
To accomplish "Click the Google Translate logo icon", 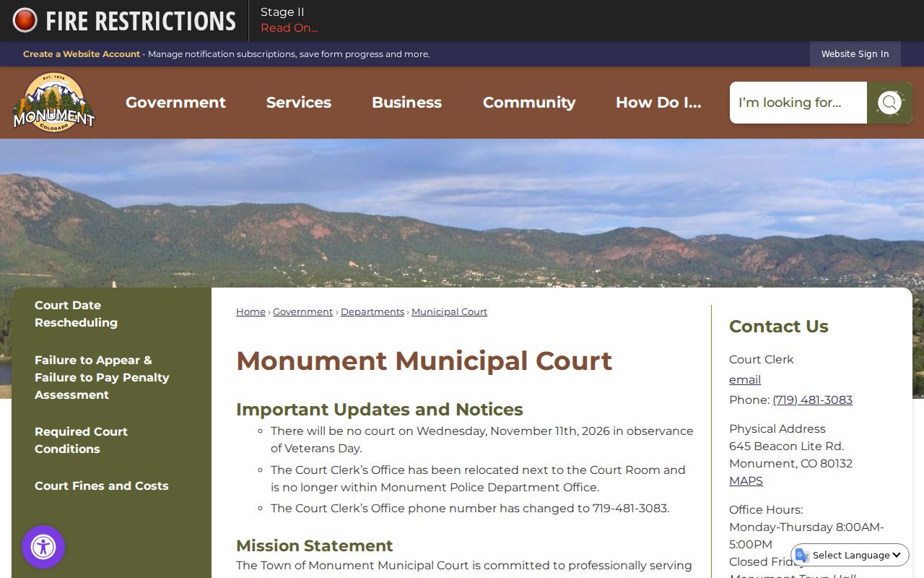I will [x=802, y=555].
